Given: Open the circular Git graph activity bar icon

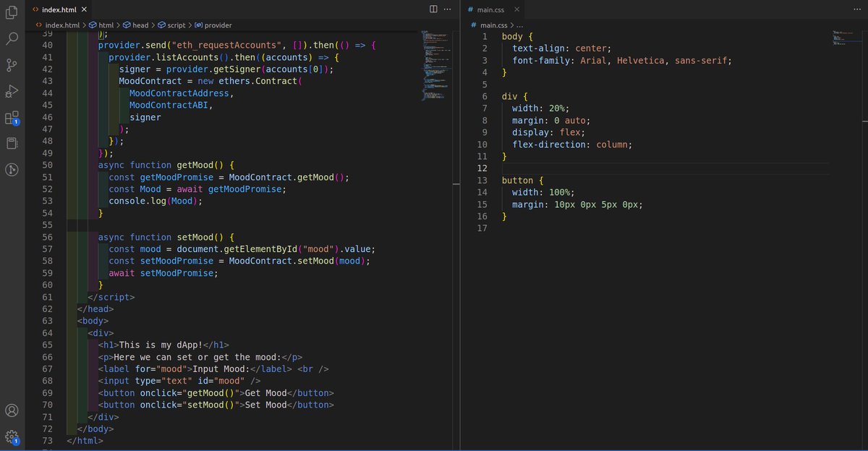Looking at the screenshot, I should [12, 170].
